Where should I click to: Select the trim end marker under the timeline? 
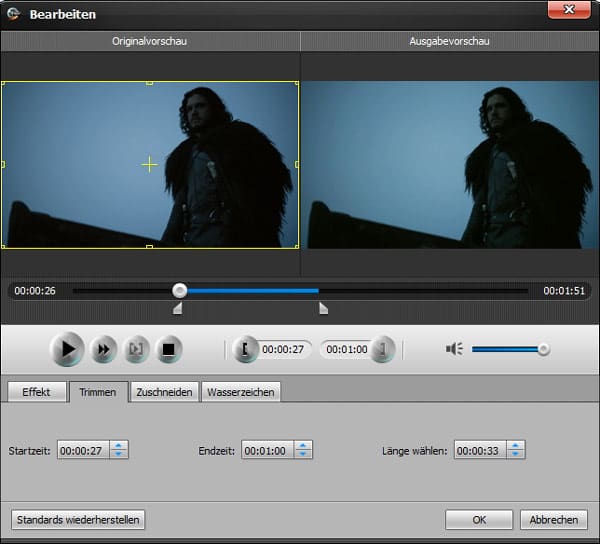click(324, 308)
